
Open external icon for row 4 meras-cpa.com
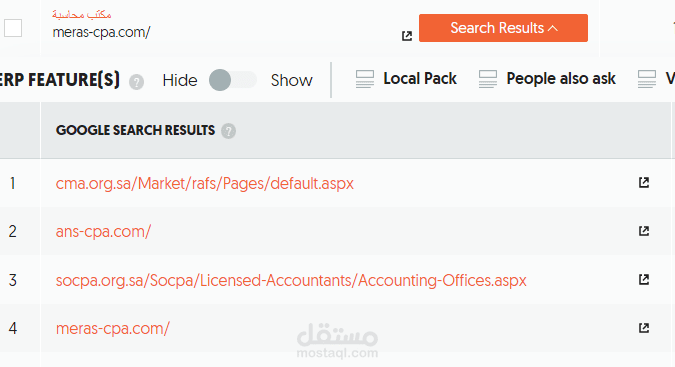(644, 328)
